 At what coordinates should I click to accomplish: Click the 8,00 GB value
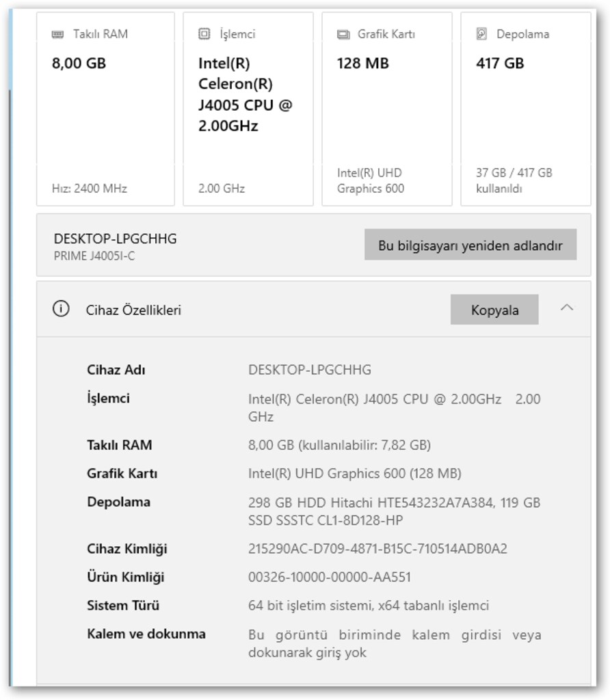point(79,64)
